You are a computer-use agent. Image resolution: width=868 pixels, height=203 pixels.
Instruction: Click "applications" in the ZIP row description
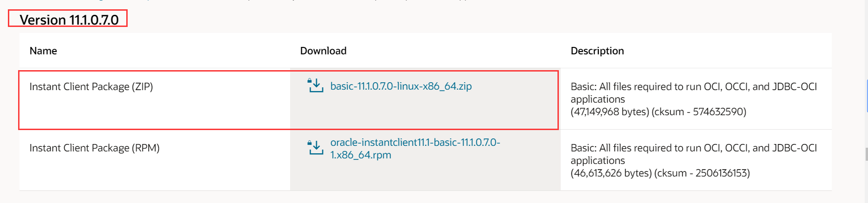[x=597, y=99]
